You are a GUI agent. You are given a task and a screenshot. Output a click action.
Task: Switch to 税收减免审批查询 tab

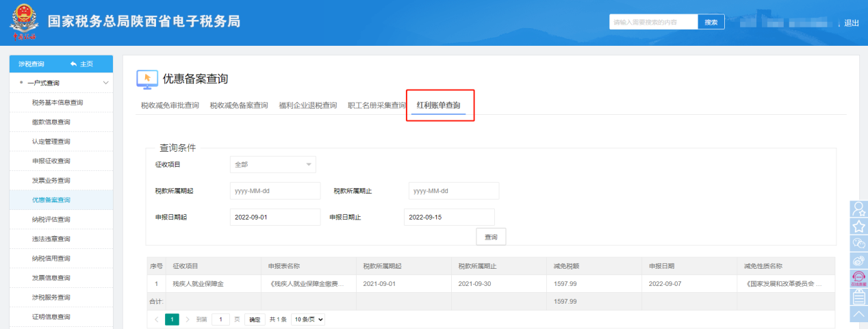[x=170, y=105]
